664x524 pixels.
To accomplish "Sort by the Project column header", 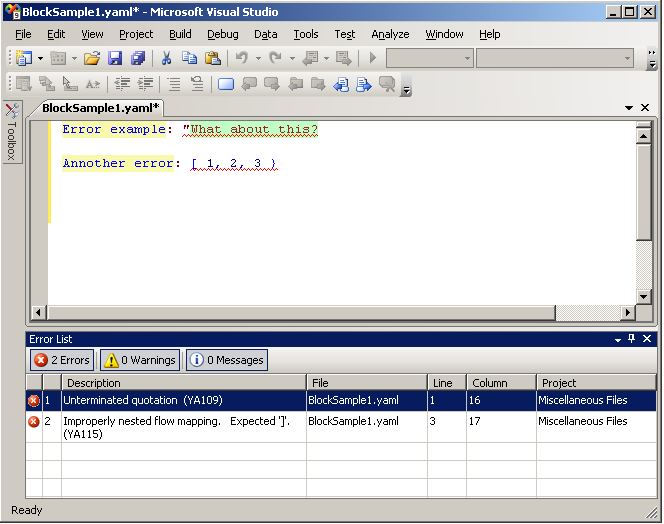I will point(596,383).
